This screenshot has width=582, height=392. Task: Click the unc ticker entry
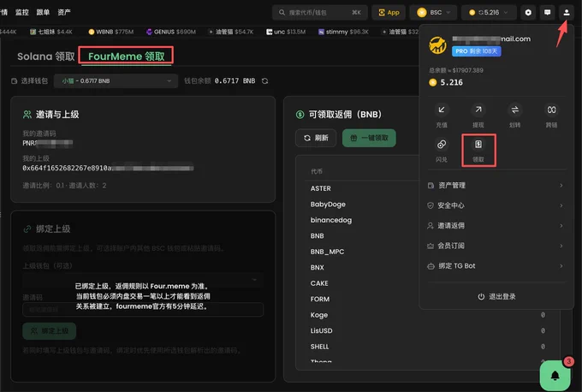click(x=286, y=32)
